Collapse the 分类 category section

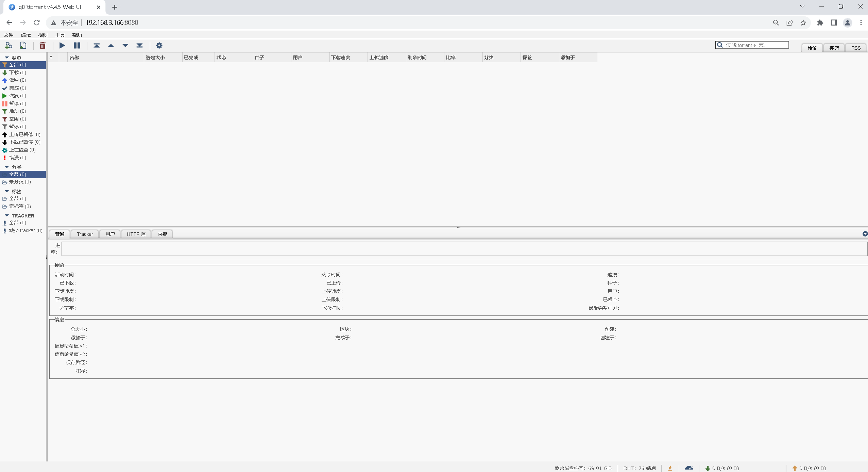click(7, 167)
